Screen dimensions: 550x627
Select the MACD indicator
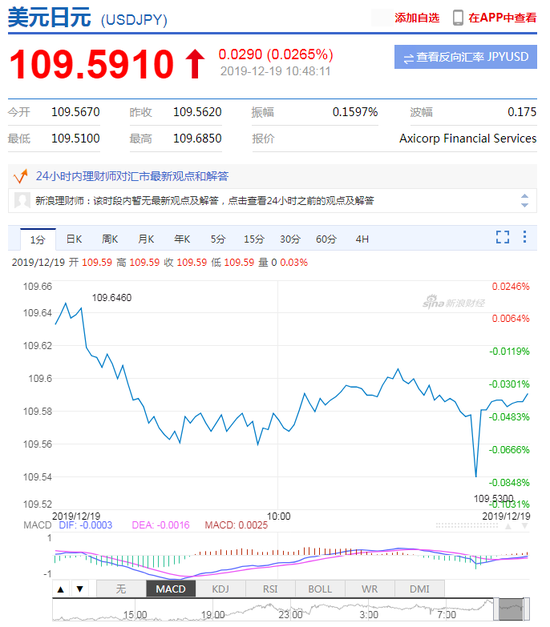coord(171,589)
